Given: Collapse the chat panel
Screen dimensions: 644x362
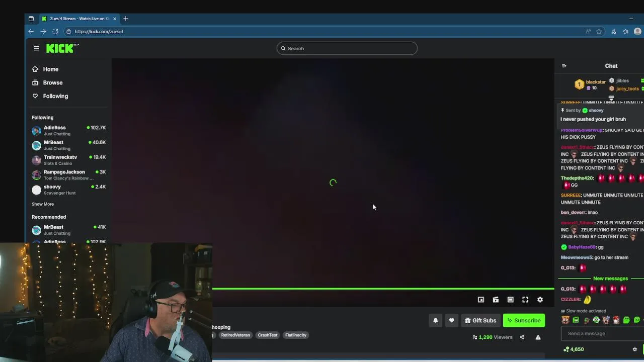Looking at the screenshot, I should (x=564, y=66).
